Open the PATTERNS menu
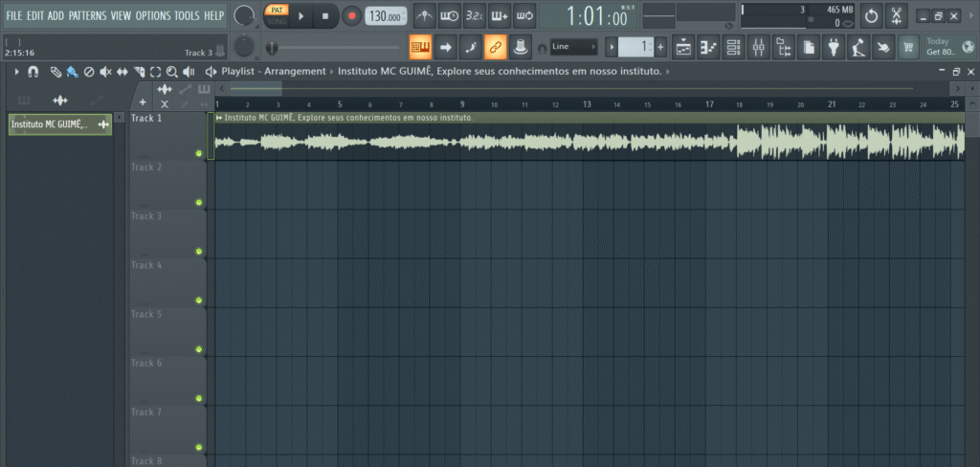 coord(87,15)
